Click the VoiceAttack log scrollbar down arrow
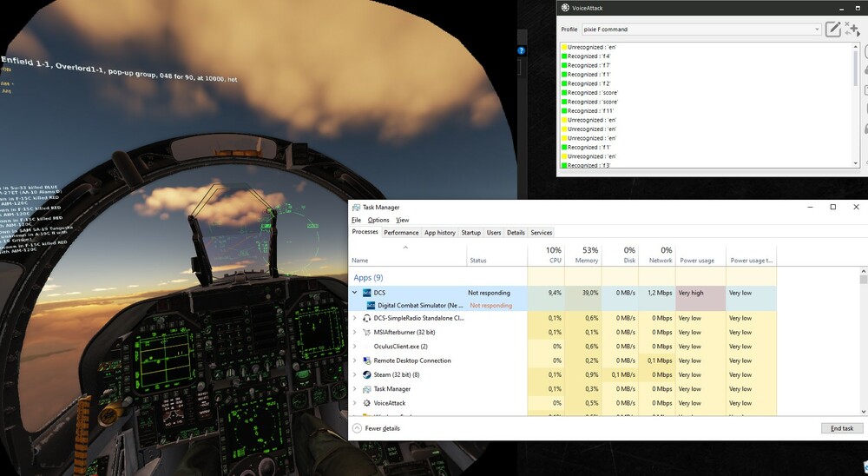The image size is (868, 476). 856,163
